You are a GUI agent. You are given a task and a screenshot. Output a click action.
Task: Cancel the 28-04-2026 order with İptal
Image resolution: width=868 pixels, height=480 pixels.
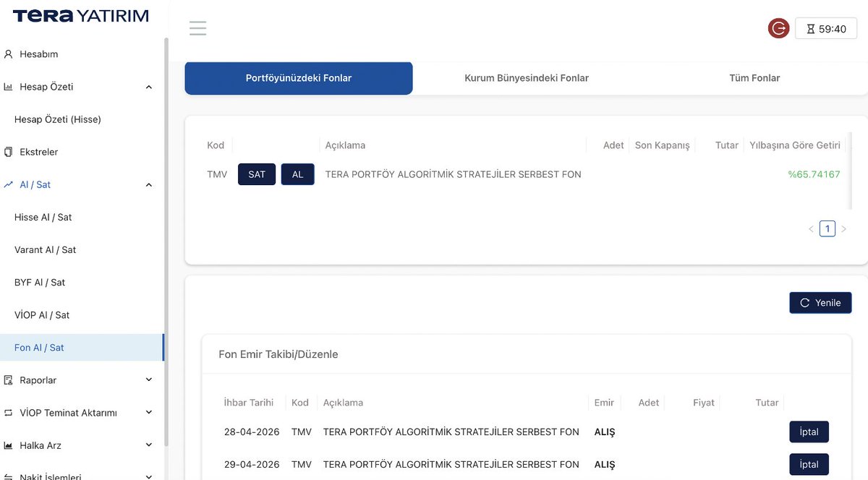809,432
